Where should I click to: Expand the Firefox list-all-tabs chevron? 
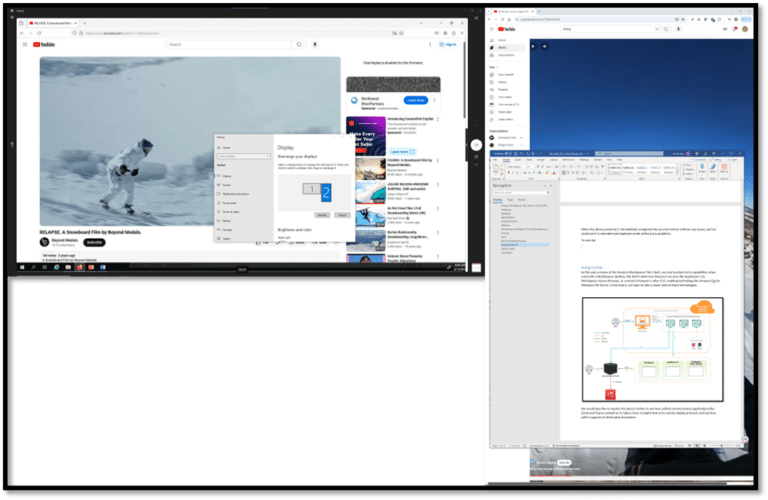click(x=421, y=23)
